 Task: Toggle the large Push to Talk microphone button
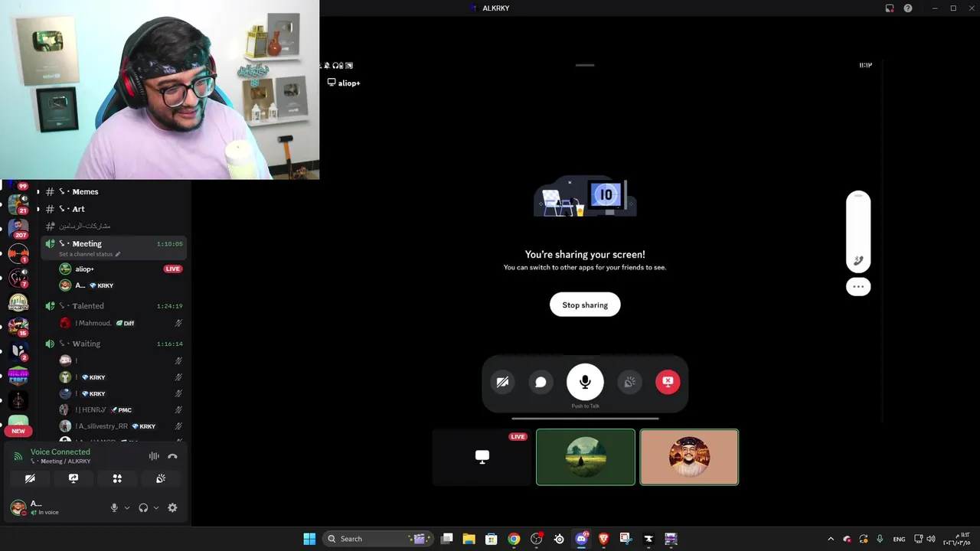(585, 382)
